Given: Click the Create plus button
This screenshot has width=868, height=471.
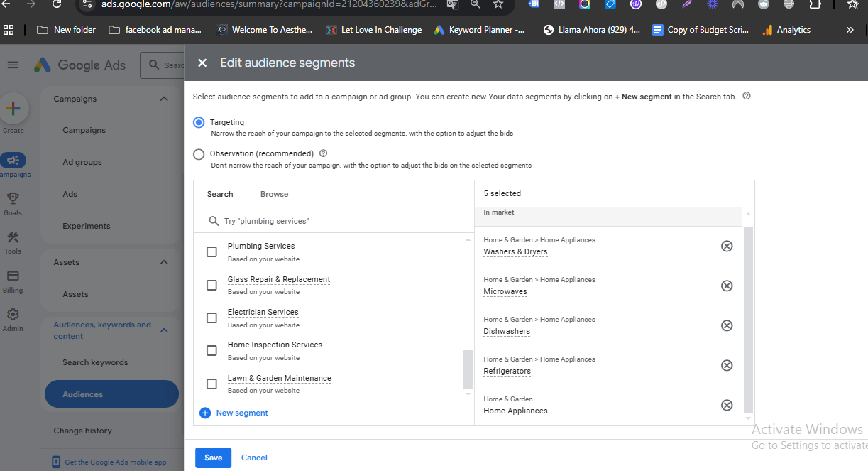Looking at the screenshot, I should click(13, 109).
